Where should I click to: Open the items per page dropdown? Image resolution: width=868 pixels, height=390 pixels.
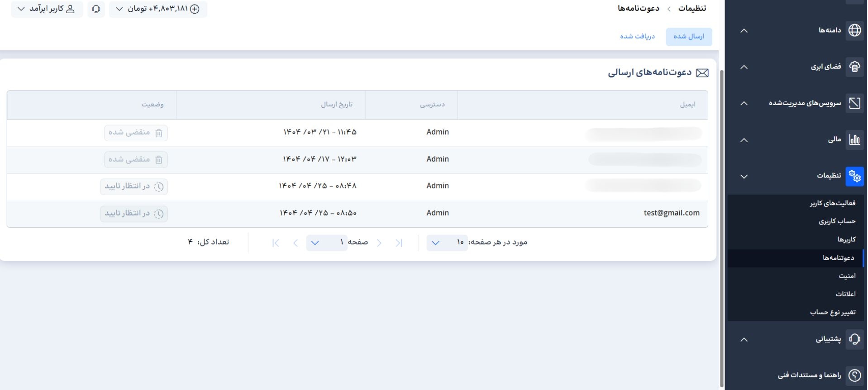click(447, 243)
